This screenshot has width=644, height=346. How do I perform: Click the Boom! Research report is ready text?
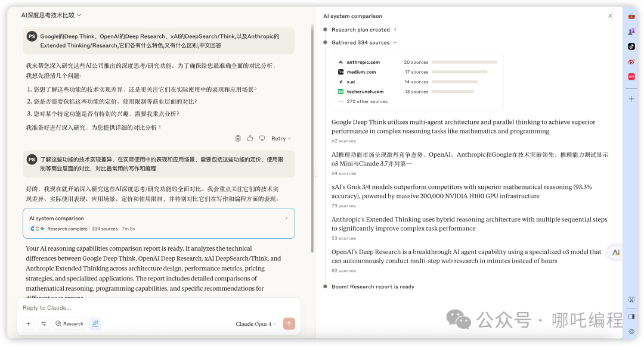coord(373,286)
